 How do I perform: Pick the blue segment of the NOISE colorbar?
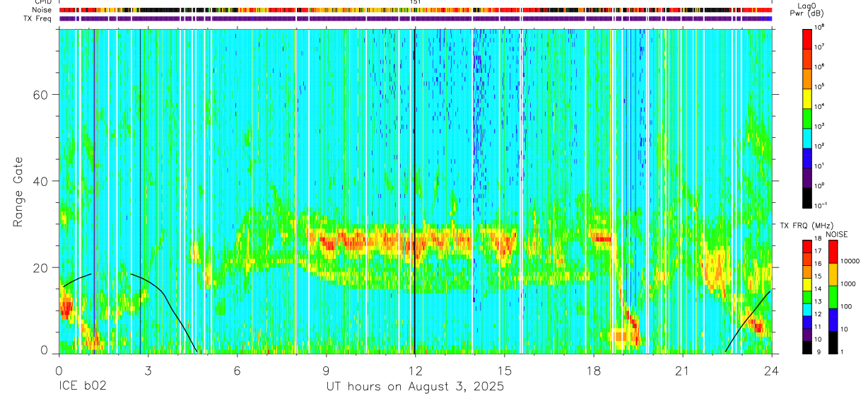coord(834,319)
